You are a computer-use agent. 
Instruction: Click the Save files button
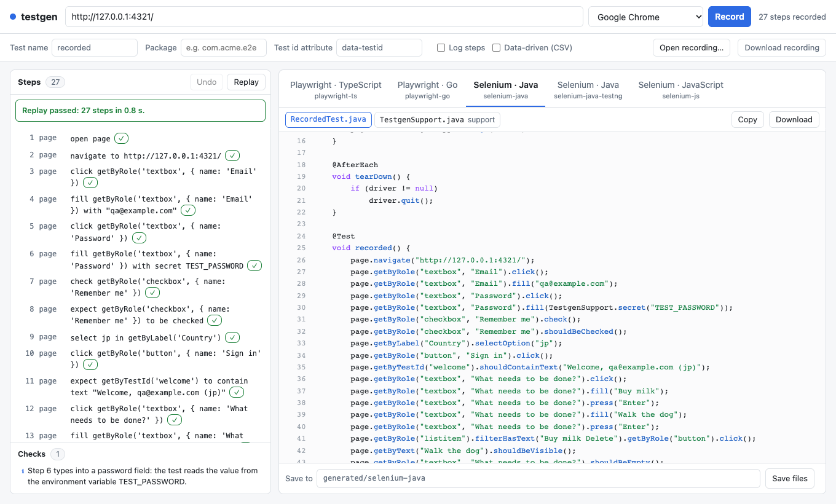(x=790, y=478)
